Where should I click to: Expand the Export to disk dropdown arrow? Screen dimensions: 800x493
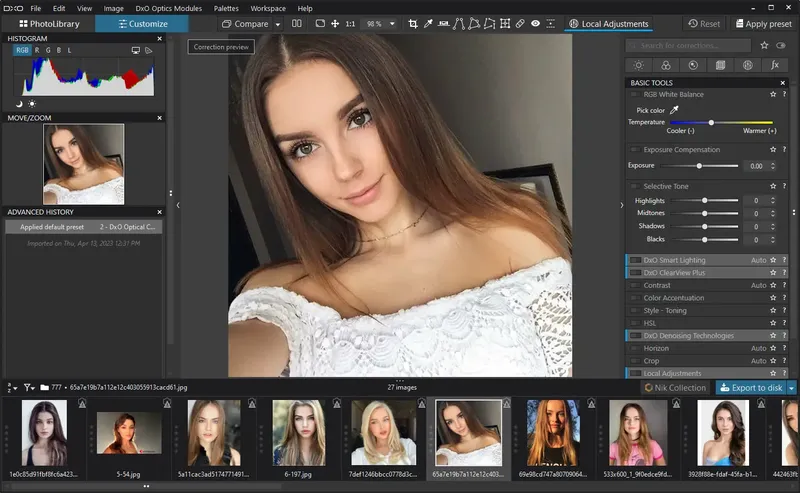[x=792, y=388]
